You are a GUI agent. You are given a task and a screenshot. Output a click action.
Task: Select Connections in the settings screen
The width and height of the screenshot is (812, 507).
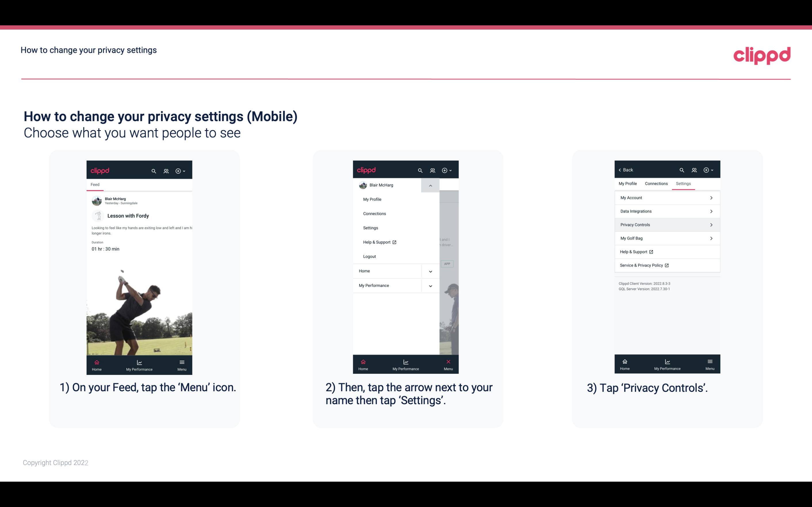pos(656,183)
